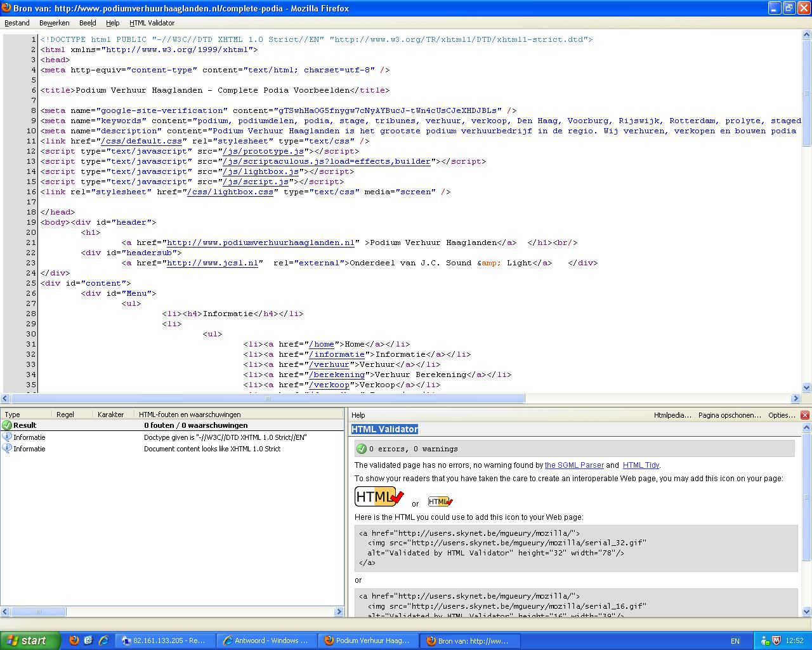812x650 pixels.
Task: Click /informatie href in source
Action: tap(337, 354)
